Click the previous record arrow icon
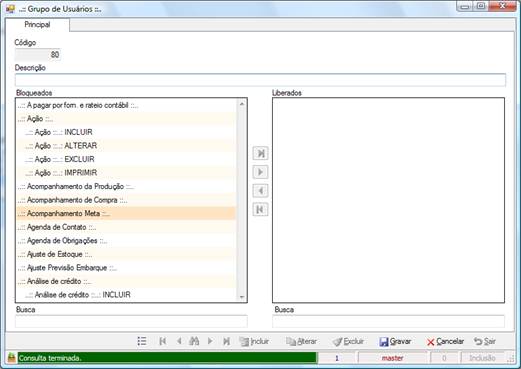 179,341
